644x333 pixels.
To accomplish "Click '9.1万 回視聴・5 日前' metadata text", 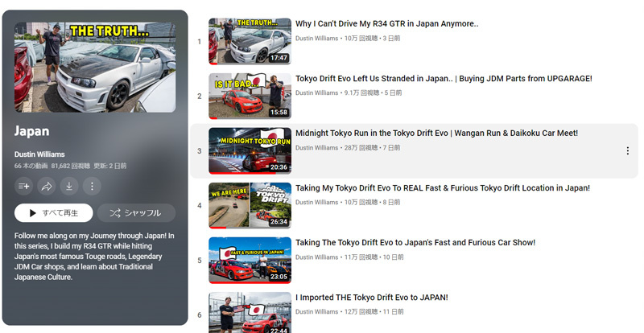I will (x=373, y=92).
